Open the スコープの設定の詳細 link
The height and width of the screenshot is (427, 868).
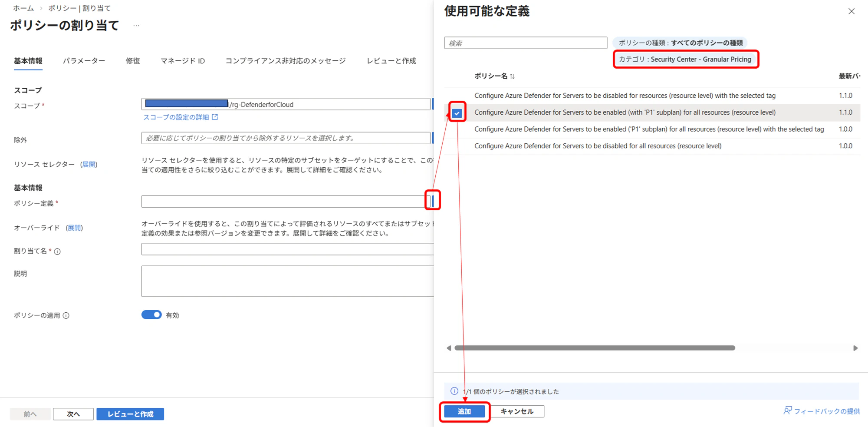click(176, 117)
